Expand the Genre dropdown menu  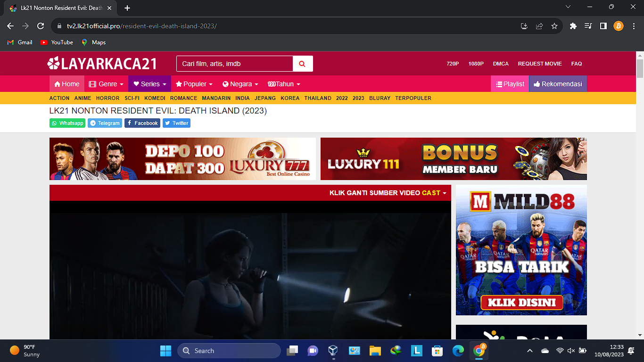(106, 84)
